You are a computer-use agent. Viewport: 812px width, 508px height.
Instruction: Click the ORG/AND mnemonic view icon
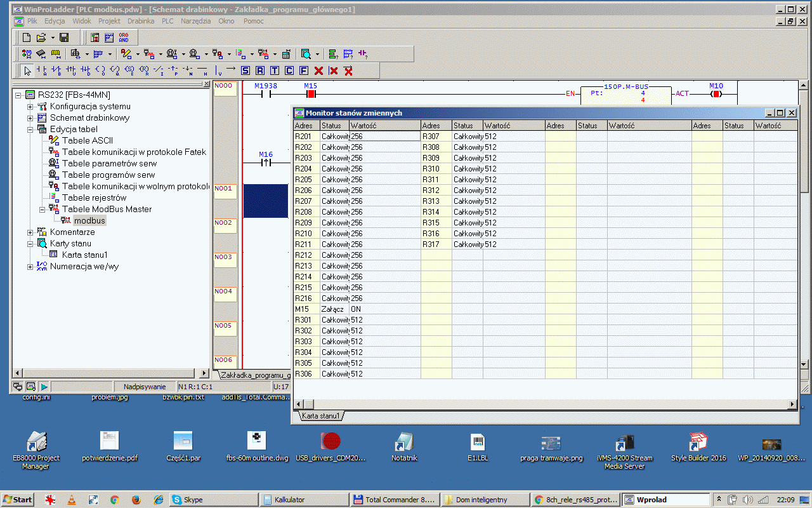[x=124, y=38]
